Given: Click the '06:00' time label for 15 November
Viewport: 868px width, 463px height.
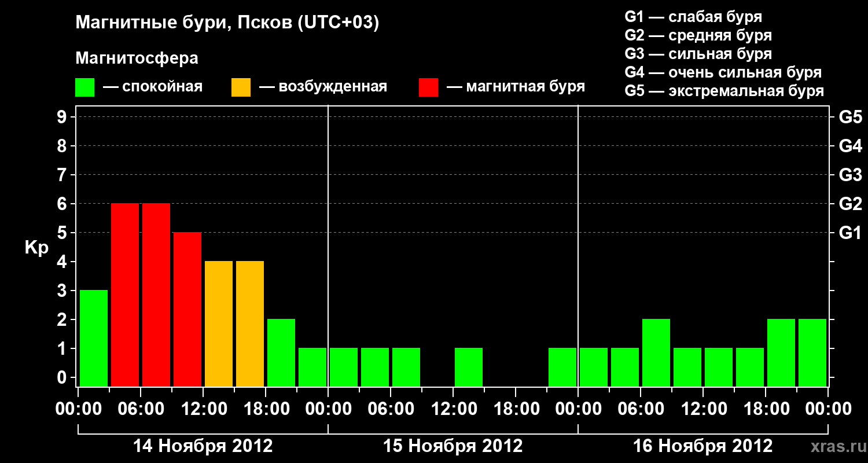Looking at the screenshot, I should (391, 409).
